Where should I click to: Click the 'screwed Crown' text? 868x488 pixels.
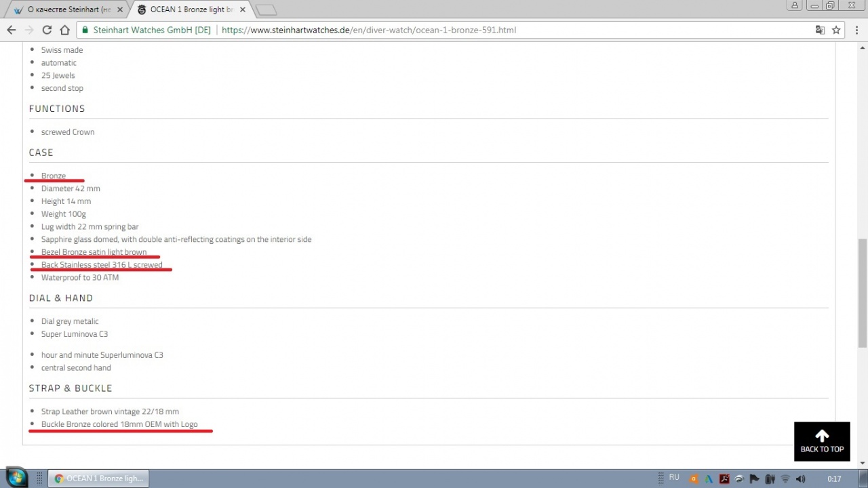(68, 132)
